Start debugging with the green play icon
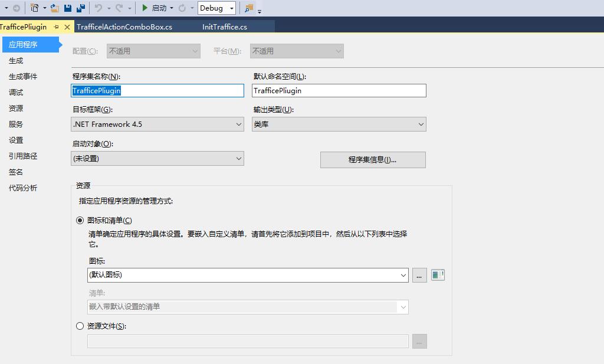Screen dimensions: 604x364 pyautogui.click(x=145, y=8)
